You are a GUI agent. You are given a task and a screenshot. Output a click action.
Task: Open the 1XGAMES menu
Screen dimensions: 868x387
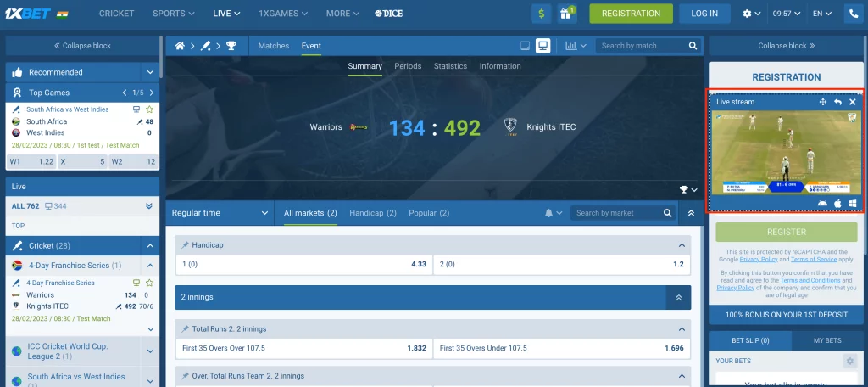283,14
